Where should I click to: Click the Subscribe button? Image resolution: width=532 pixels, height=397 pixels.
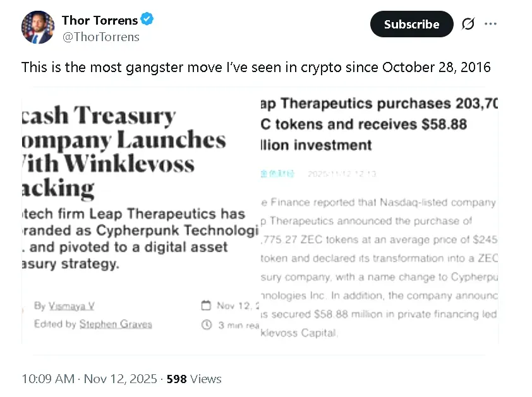point(411,24)
